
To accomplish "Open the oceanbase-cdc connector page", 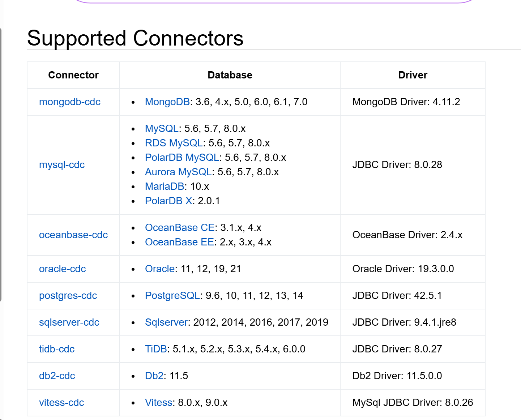I will pos(73,235).
